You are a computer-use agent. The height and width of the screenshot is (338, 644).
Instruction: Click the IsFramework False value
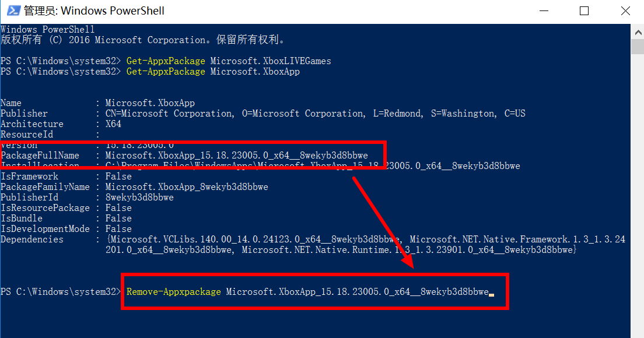118,177
